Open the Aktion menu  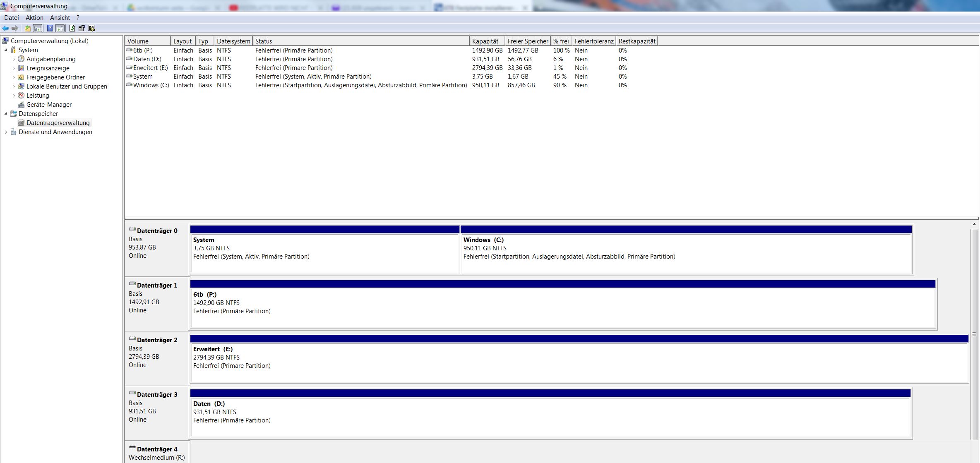(x=34, y=18)
